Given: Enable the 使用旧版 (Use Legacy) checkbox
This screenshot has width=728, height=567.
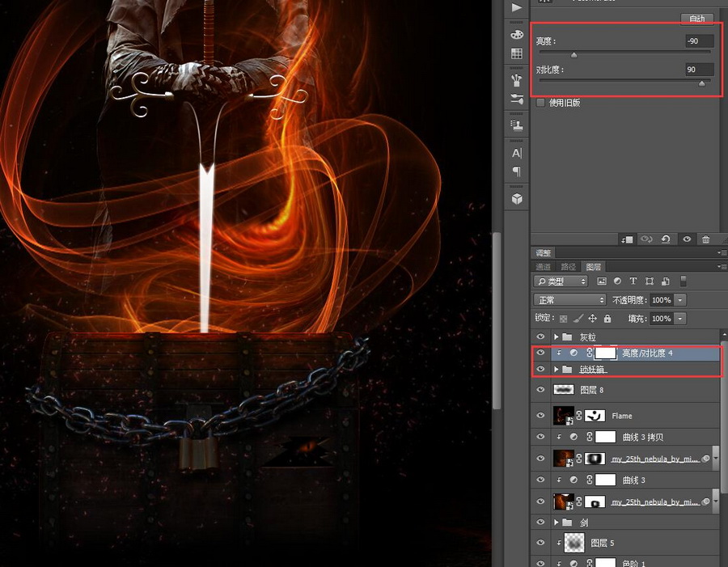Looking at the screenshot, I should tap(540, 103).
